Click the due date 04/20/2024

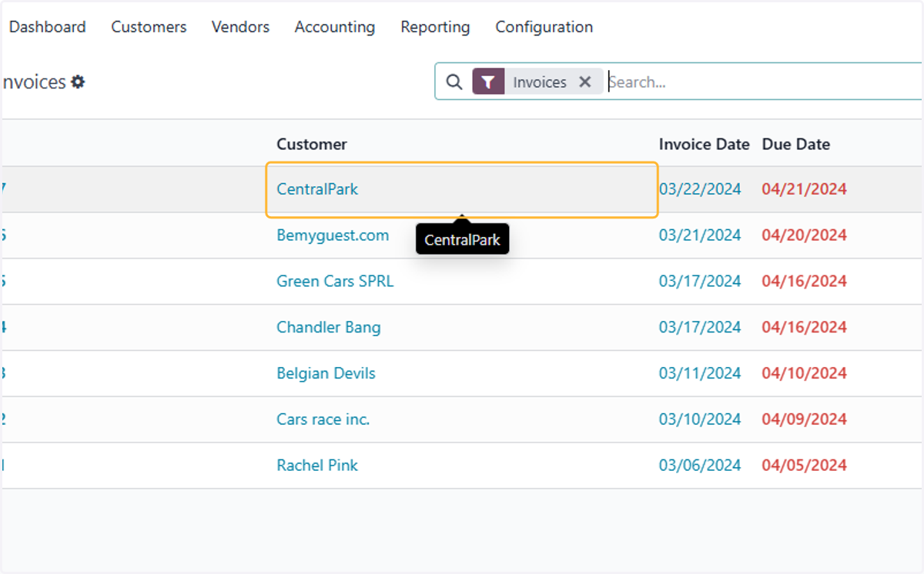805,235
